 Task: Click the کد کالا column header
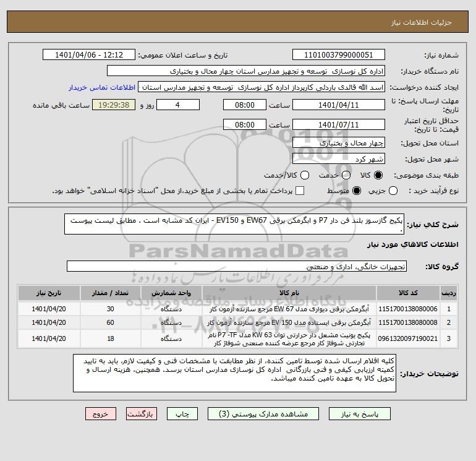pyautogui.click(x=408, y=293)
